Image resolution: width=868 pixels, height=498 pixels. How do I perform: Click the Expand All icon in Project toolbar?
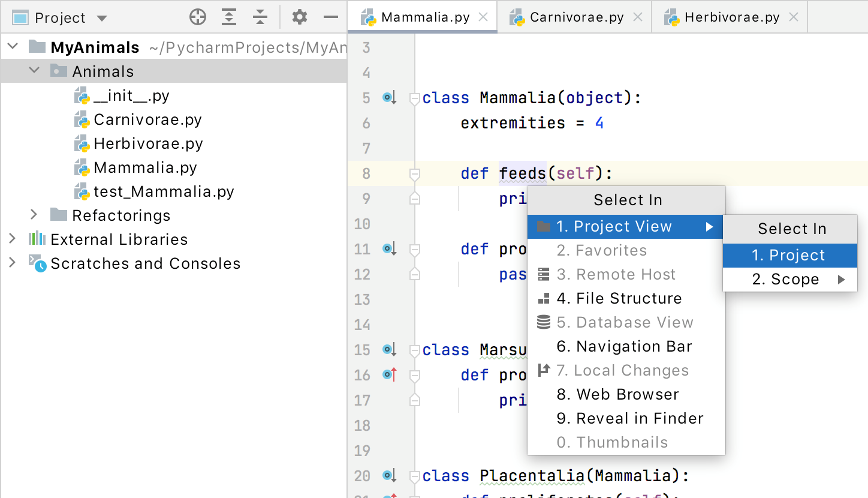(228, 17)
